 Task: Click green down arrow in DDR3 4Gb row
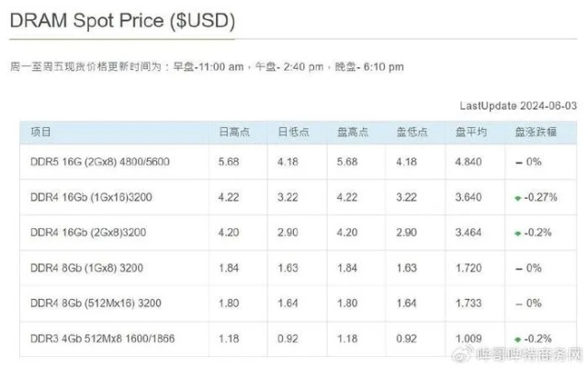coord(518,339)
